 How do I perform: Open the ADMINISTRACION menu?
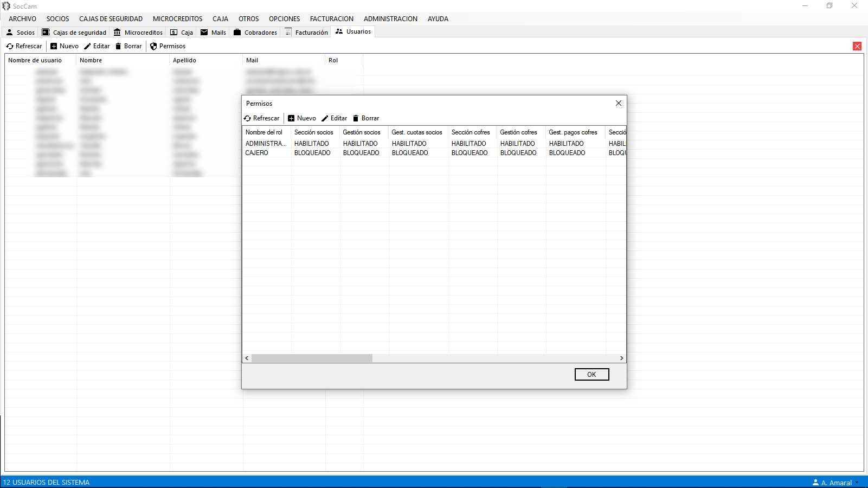(391, 18)
